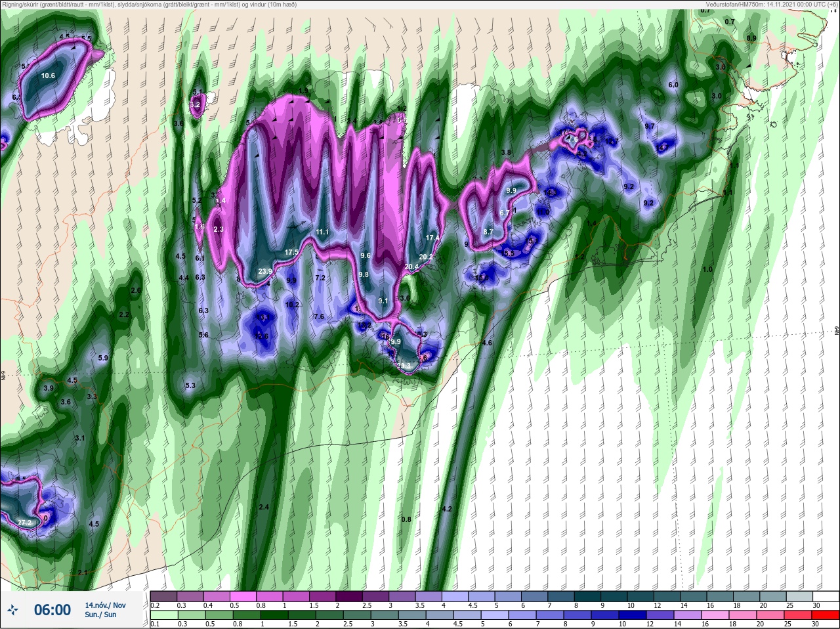Click the 2.6 precipitation value in the west
The width and height of the screenshot is (840, 629).
click(136, 290)
